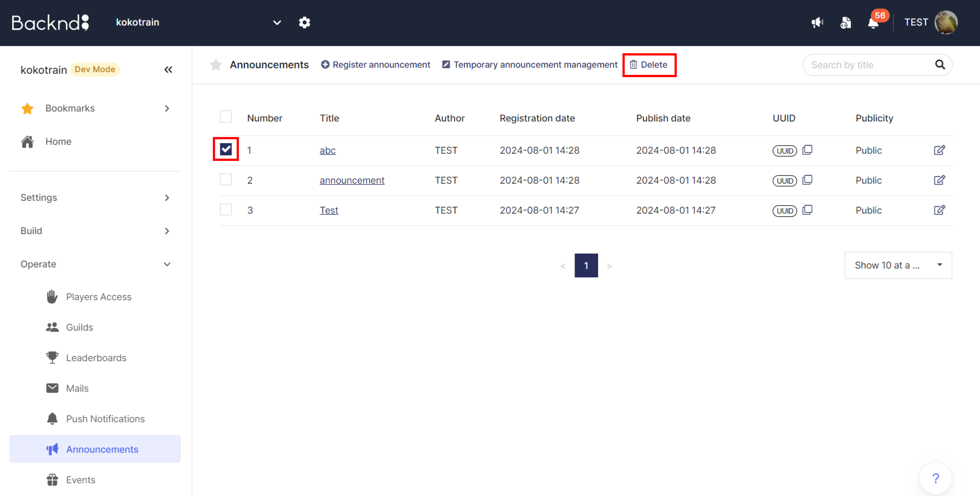This screenshot has height=496, width=980.
Task: Toggle select-all checkbox in table header
Action: 226,117
